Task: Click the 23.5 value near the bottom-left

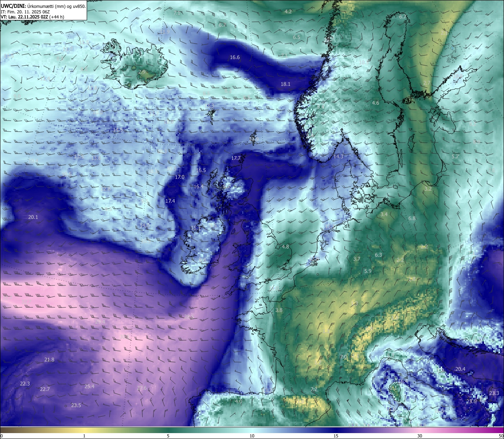Action: point(76,406)
